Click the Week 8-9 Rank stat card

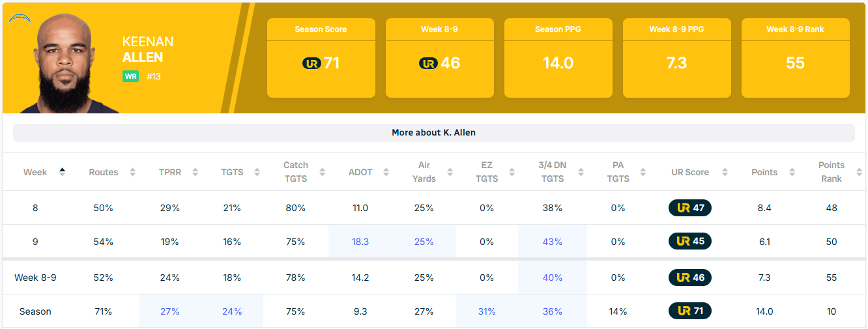795,57
